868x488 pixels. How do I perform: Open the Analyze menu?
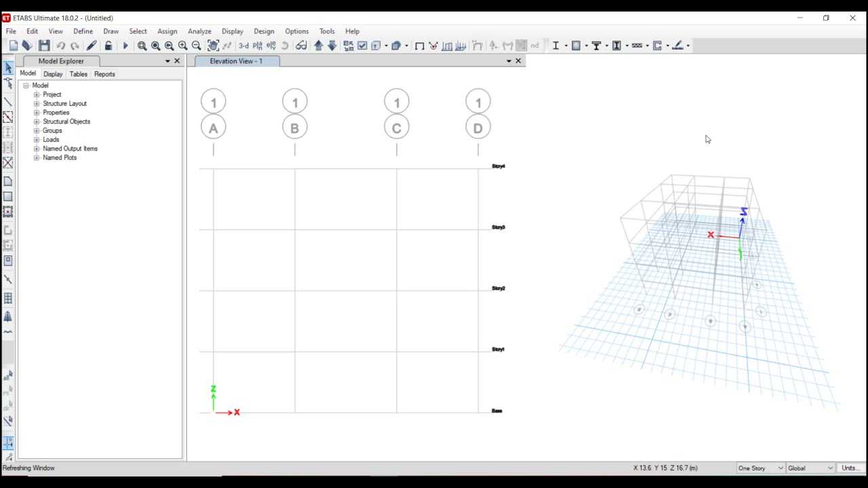click(199, 31)
